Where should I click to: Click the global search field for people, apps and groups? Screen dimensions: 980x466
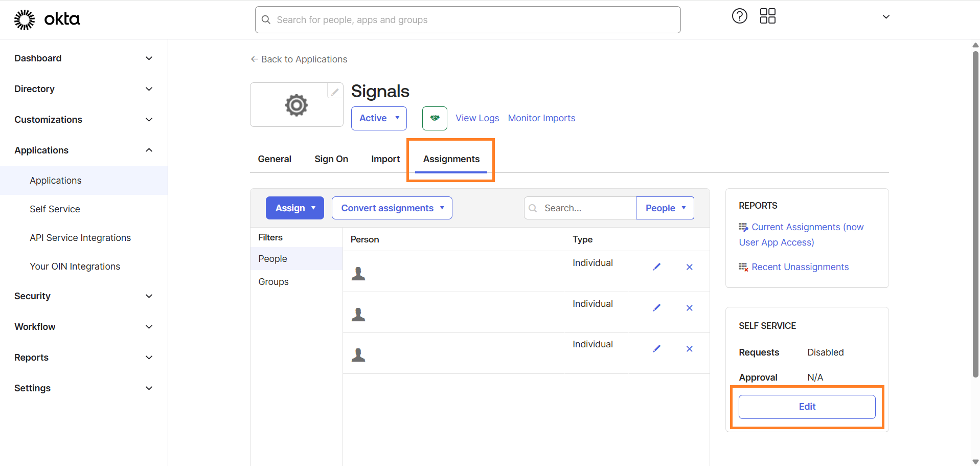click(468, 20)
